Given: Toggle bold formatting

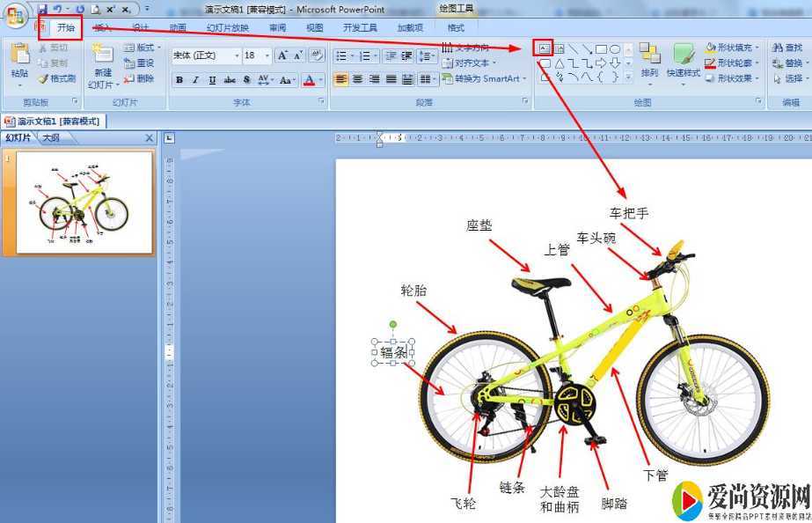Looking at the screenshot, I should (179, 80).
